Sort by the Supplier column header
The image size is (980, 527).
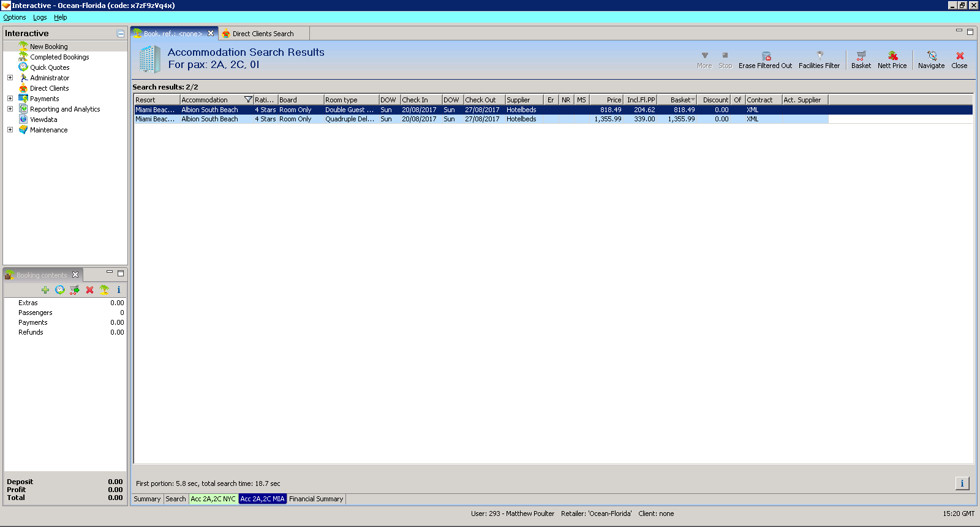[x=524, y=100]
